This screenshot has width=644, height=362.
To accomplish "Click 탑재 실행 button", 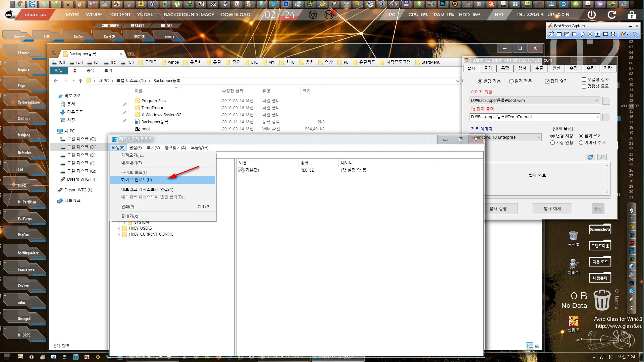I will pyautogui.click(x=498, y=208).
